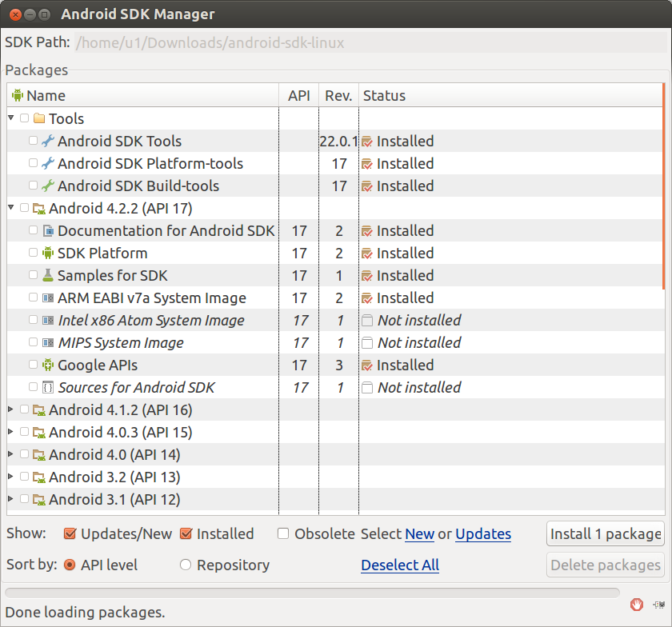The image size is (672, 627).
Task: Click the Google APIs add-on icon
Action: click(48, 365)
